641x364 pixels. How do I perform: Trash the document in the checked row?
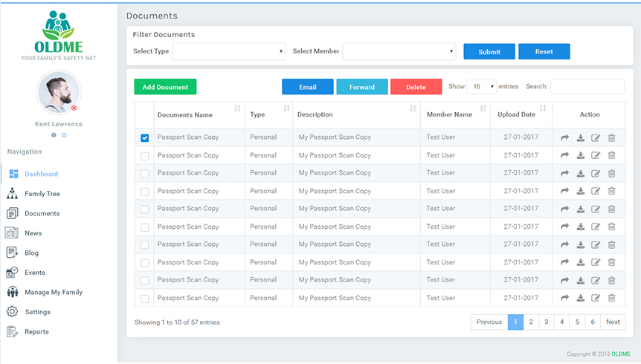click(611, 137)
